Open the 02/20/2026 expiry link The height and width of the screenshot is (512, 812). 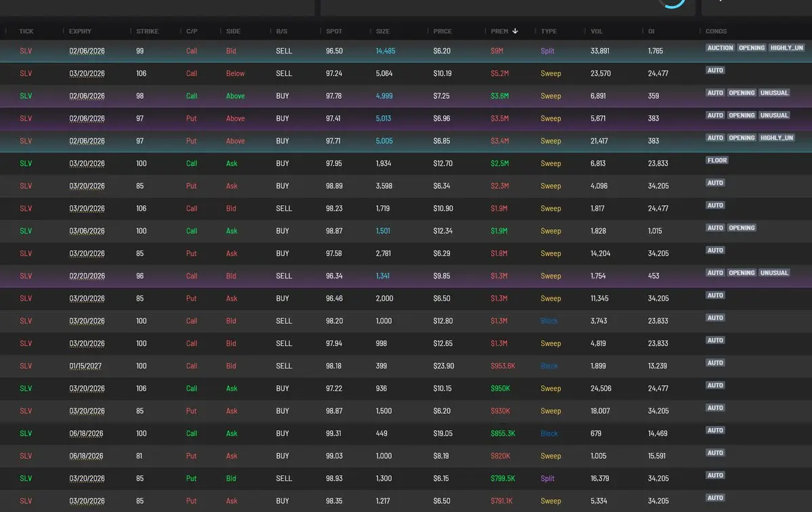[87, 276]
